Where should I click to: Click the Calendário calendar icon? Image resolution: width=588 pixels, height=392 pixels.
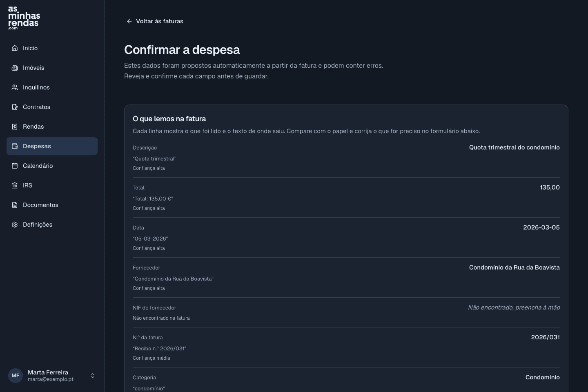pyautogui.click(x=15, y=166)
